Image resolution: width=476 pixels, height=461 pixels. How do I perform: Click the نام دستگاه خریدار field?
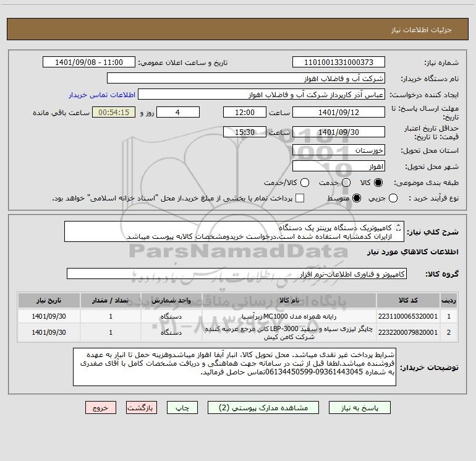(246, 79)
